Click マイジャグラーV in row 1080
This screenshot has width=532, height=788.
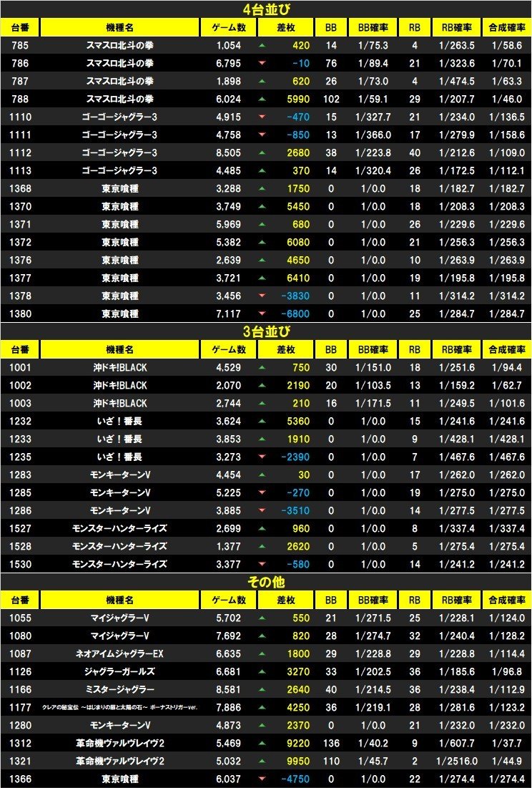point(119,636)
